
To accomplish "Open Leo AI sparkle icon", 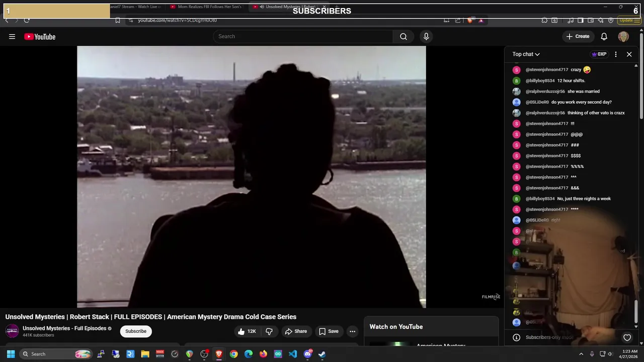I will pos(601,20).
